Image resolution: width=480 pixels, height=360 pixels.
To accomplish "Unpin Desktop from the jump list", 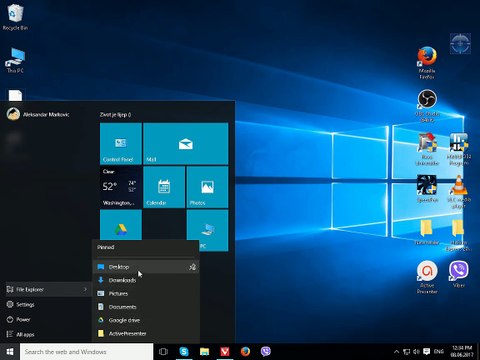I will 192,267.
